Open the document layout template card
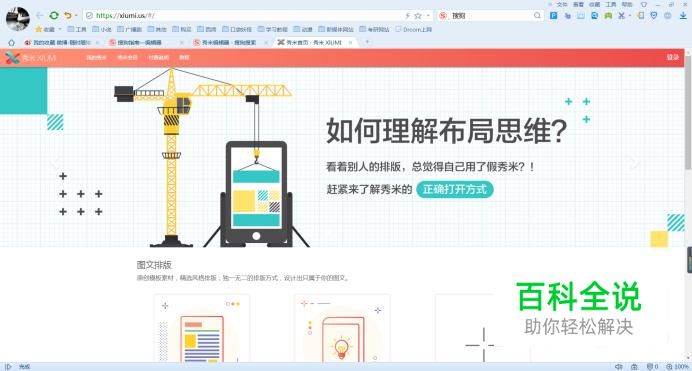This screenshot has width=692, height=371. 202,328
